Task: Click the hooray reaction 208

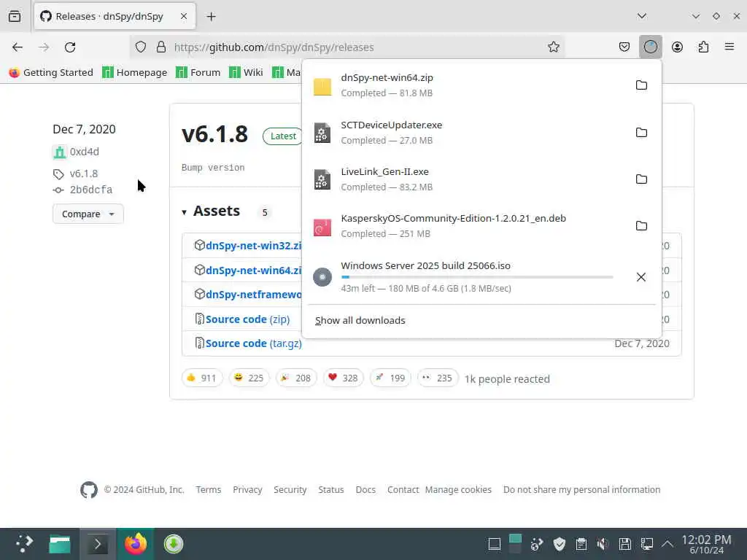Action: 296,378
